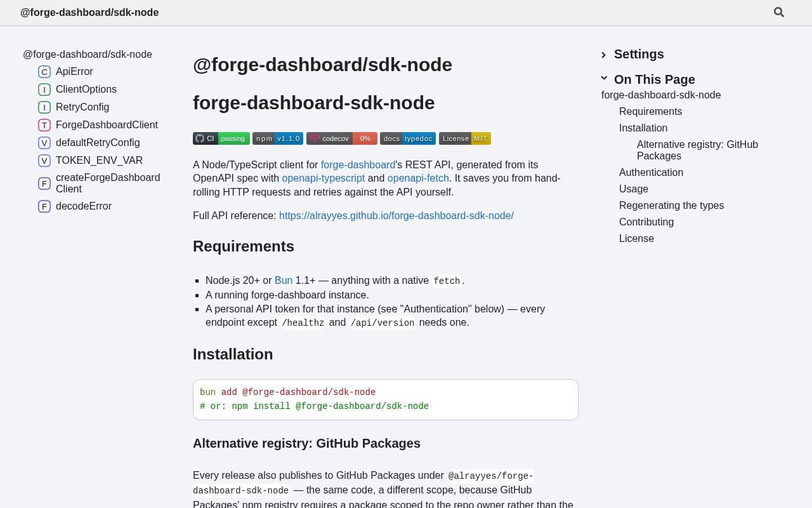Click the @forge-dashboard/sdk-node sidebar root link
This screenshot has width=812, height=508.
point(88,55)
